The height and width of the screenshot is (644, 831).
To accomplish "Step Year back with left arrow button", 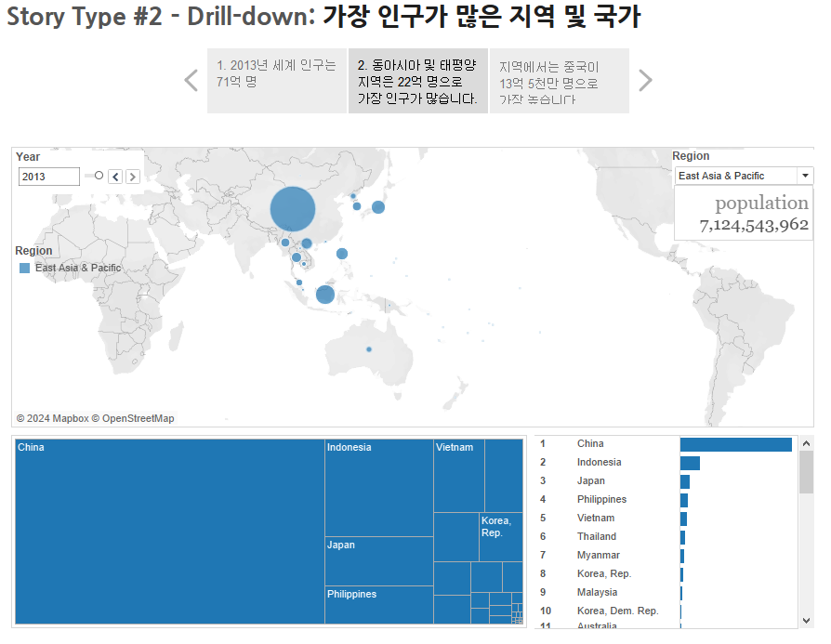I will (x=115, y=177).
